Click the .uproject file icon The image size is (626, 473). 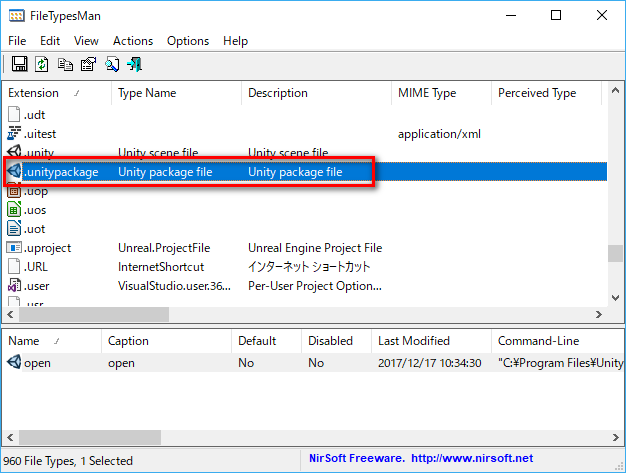click(14, 247)
